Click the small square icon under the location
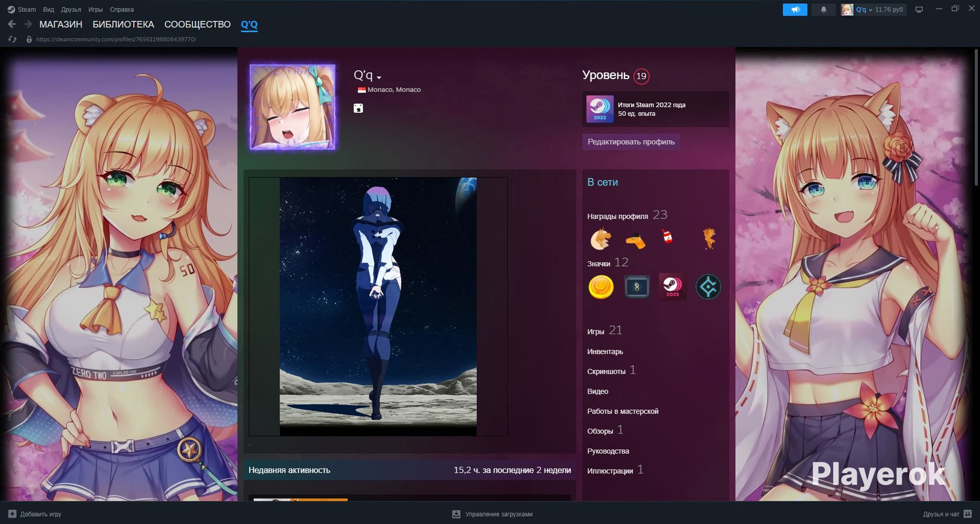 [x=358, y=108]
